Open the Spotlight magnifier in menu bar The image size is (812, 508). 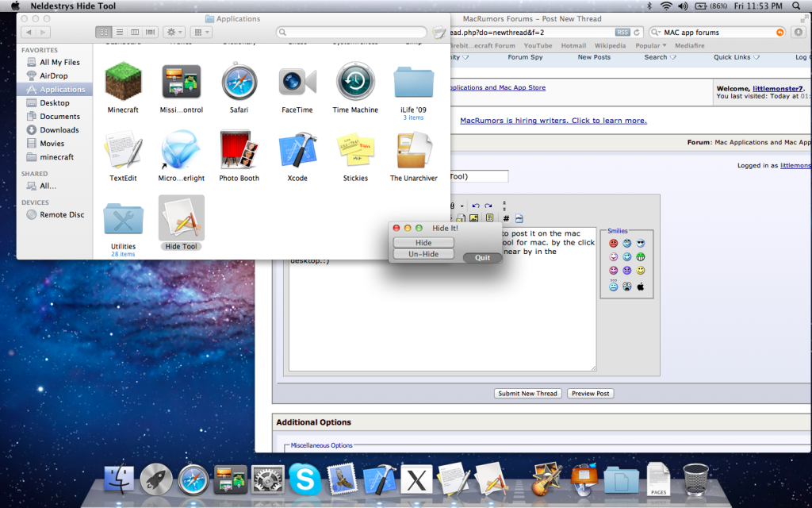click(796, 6)
